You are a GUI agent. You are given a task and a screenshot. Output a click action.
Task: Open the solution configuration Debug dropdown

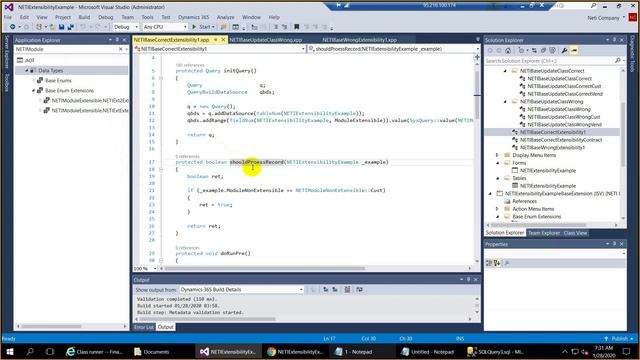coord(126,27)
